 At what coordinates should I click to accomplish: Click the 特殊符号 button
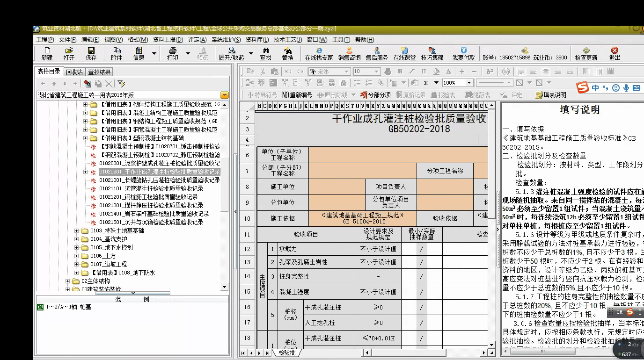[x=262, y=95]
